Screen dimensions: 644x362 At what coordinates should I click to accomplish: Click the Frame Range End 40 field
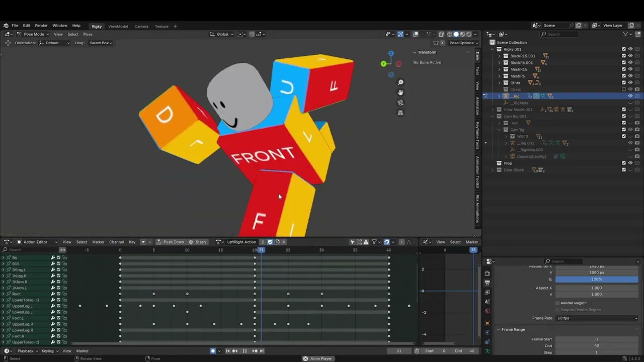[597, 345]
